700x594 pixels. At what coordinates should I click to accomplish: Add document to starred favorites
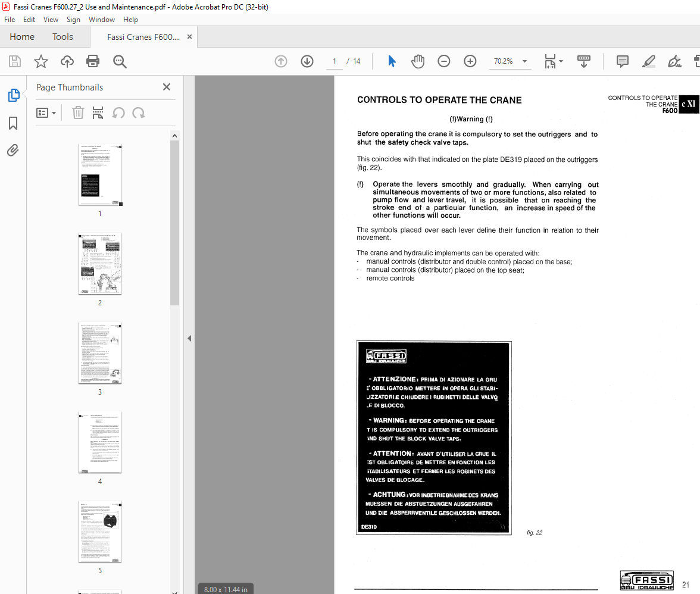pos(40,61)
